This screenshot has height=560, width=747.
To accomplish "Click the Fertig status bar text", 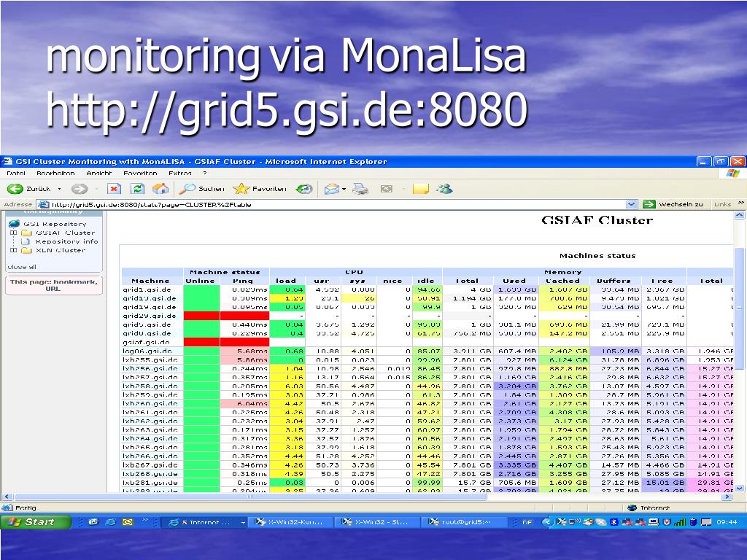I will pos(26,508).
